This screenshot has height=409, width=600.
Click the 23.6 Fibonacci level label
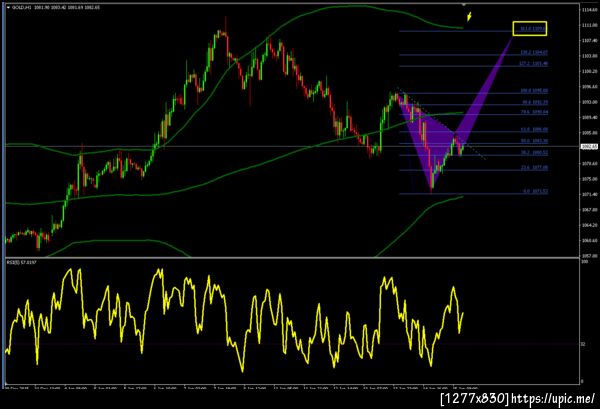[x=534, y=168]
